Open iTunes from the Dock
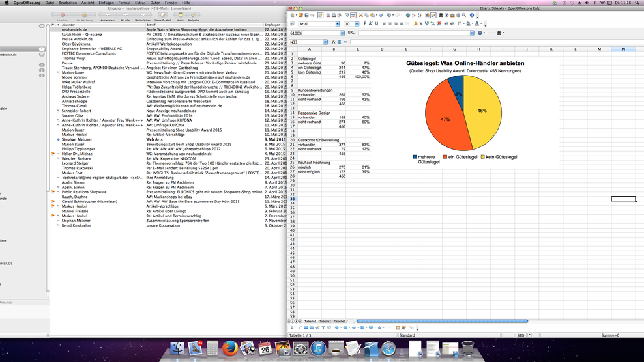This screenshot has width=644, height=362. (318, 349)
